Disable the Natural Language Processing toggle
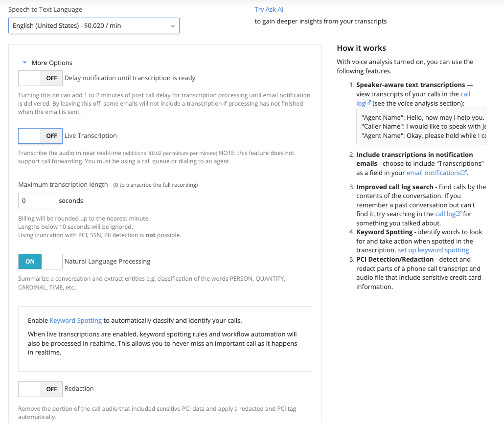 click(40, 262)
